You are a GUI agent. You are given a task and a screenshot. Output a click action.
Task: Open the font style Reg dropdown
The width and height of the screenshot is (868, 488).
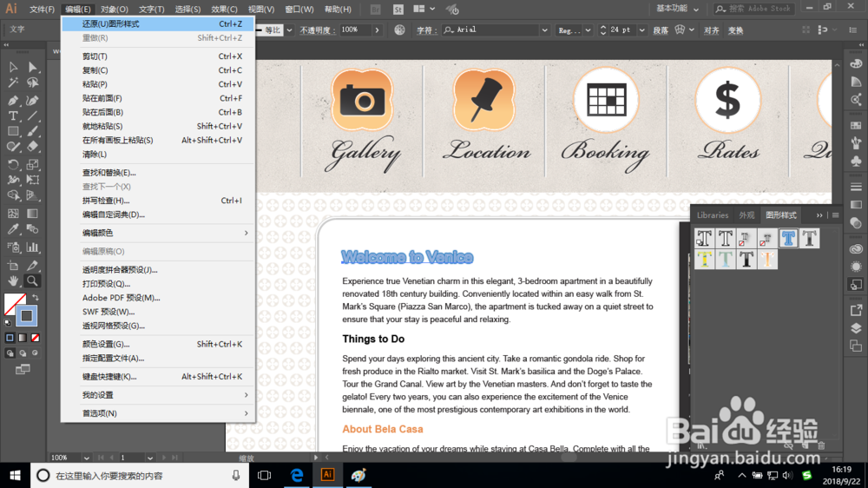588,30
